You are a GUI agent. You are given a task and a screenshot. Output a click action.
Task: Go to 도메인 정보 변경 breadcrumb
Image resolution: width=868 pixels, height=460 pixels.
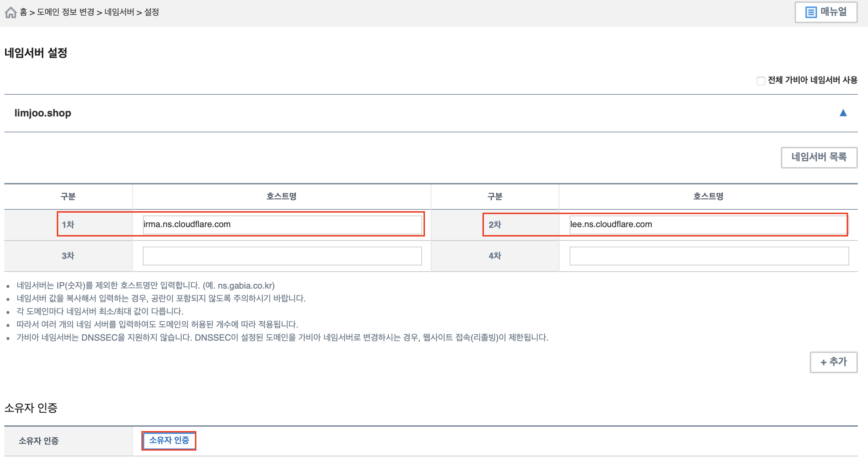click(x=65, y=12)
